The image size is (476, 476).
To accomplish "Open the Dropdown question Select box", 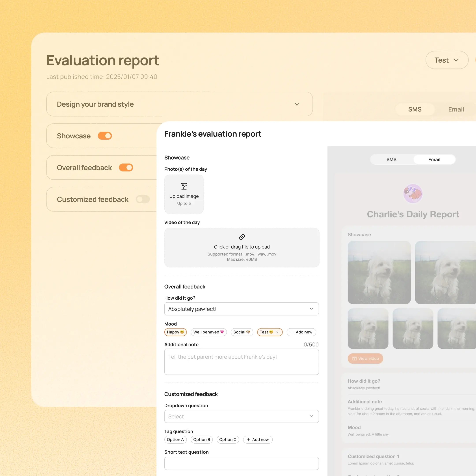I will [242, 416].
